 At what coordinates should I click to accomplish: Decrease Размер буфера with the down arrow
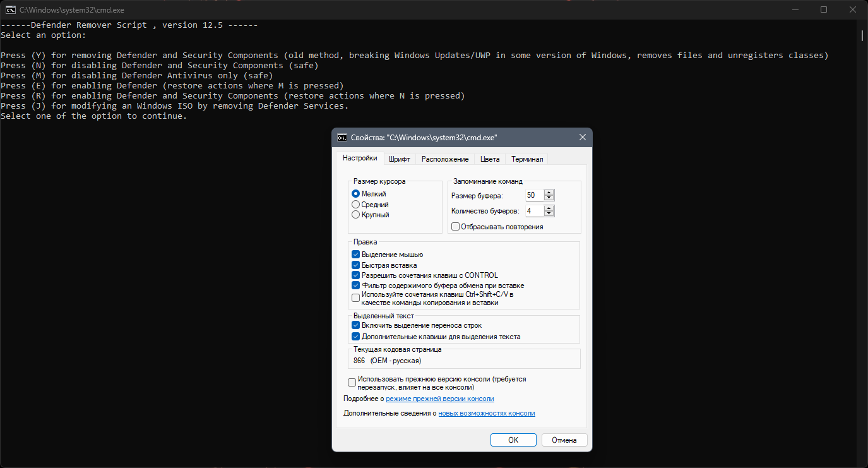(549, 198)
